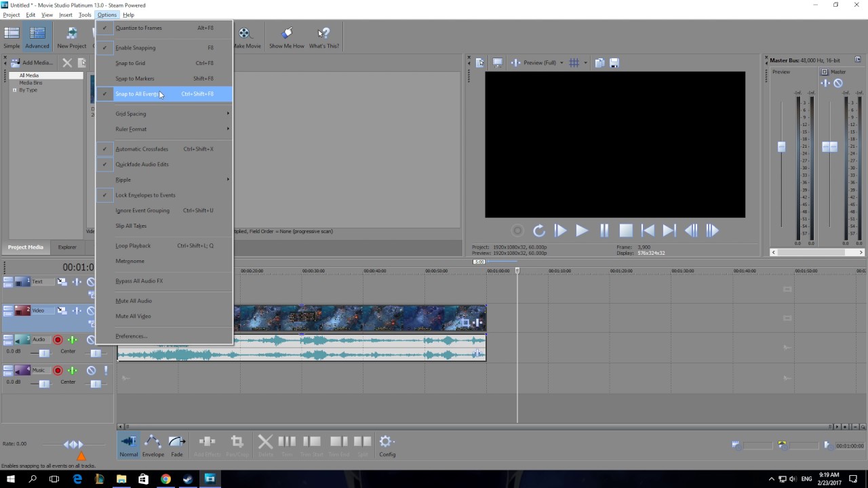Switch to Project Media tab
The height and width of the screenshot is (488, 868).
26,247
